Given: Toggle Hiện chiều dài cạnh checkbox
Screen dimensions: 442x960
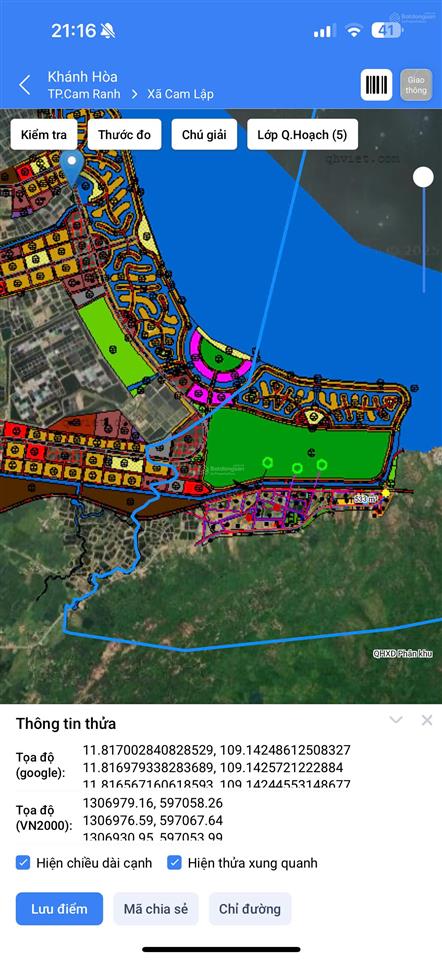Looking at the screenshot, I should pos(23,863).
